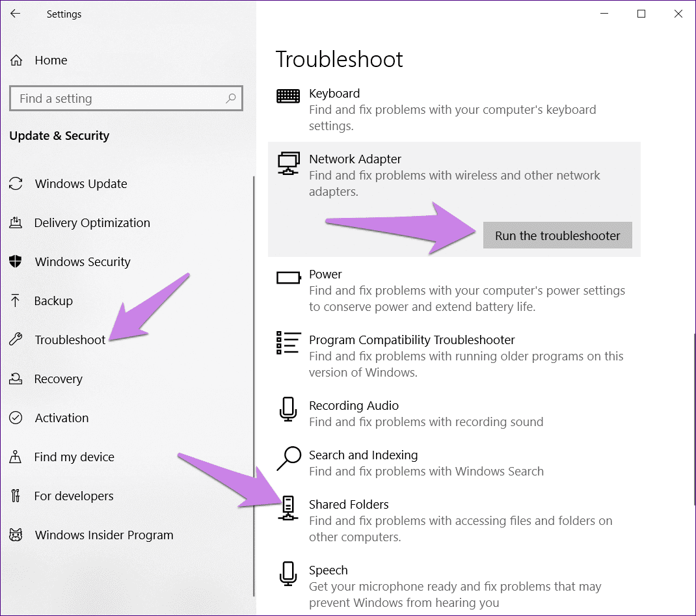Select the Network Adapter troubleshooter title
Viewport: 696px width, 616px height.
point(355,159)
